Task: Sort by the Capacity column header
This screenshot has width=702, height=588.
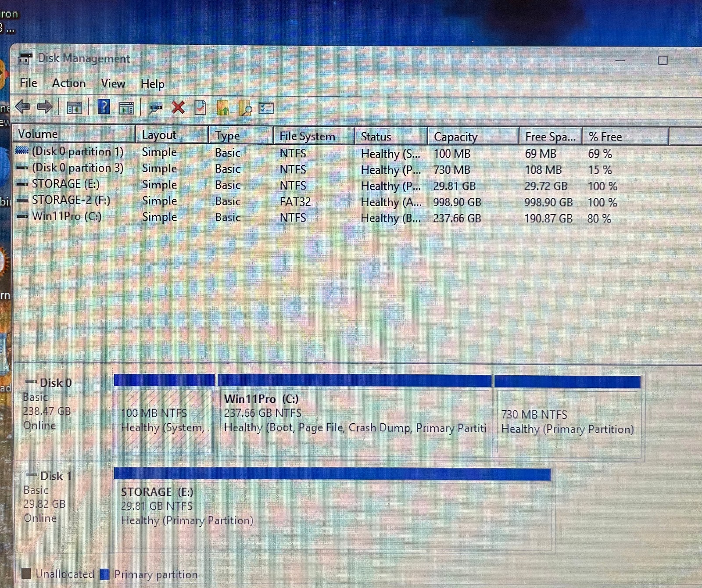Action: pos(473,137)
